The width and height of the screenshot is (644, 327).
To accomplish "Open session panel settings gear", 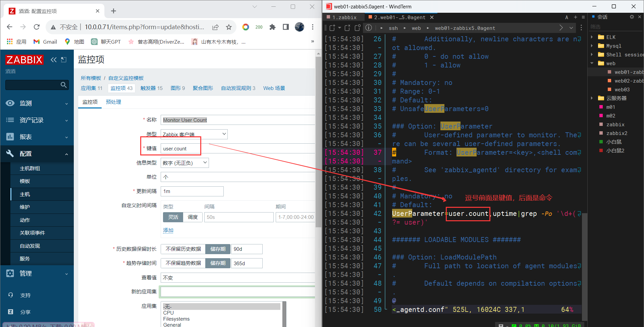I will coord(632,17).
